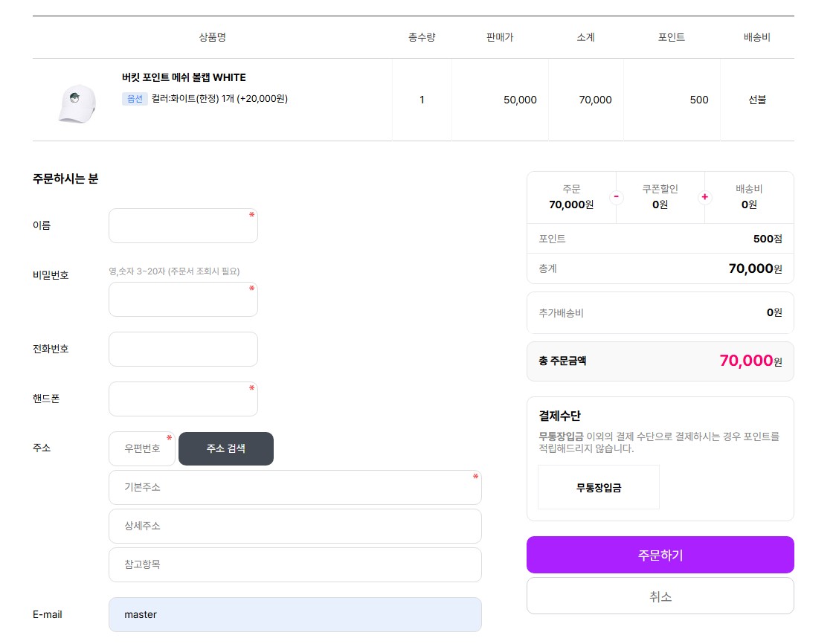Click the minus icon beside coupon discount

[617, 197]
